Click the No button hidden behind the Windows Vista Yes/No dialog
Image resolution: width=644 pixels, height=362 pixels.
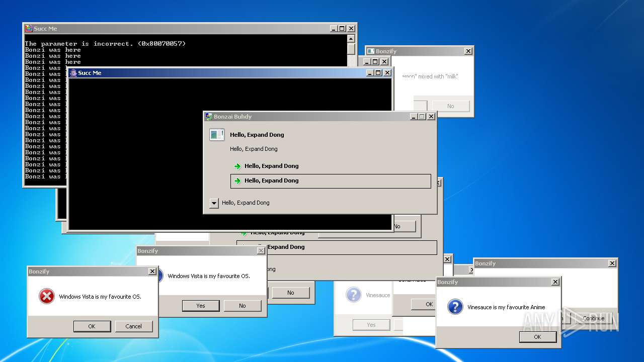pyautogui.click(x=291, y=293)
